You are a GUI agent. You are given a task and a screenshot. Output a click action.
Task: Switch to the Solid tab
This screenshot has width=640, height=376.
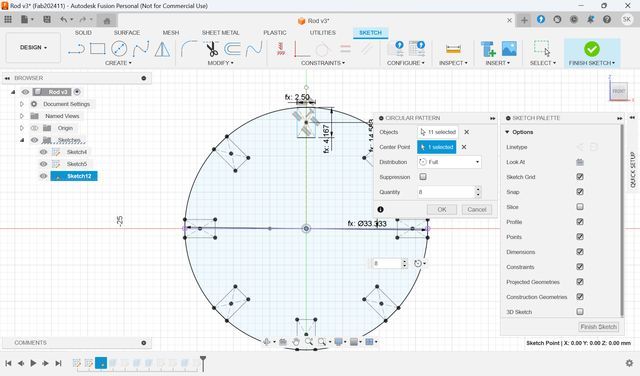point(83,33)
